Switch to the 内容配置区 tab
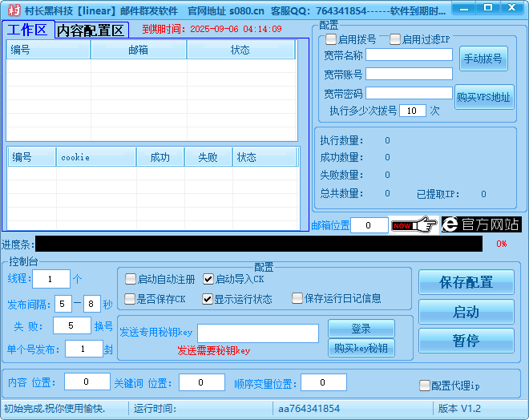Screen dimensions: 529x420 91,30
